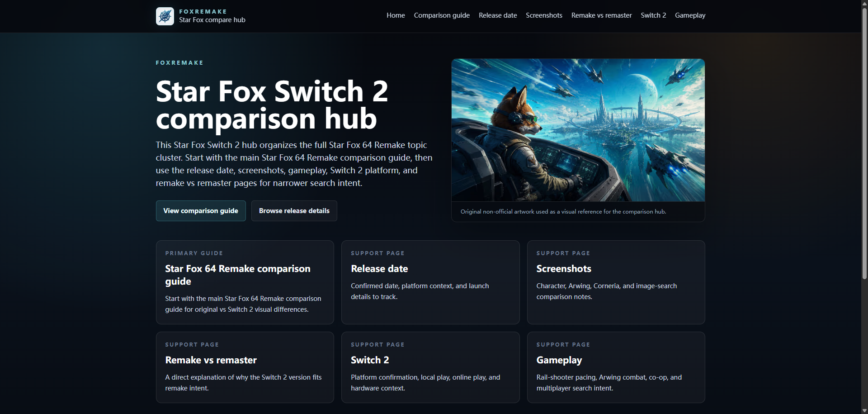Open the Star Fox 64 Remake comparison guide card
The height and width of the screenshot is (414, 868).
coord(245,282)
